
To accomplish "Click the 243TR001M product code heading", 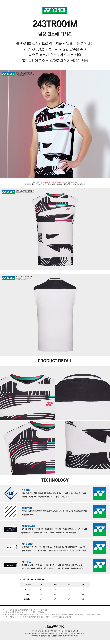I will (x=55, y=24).
